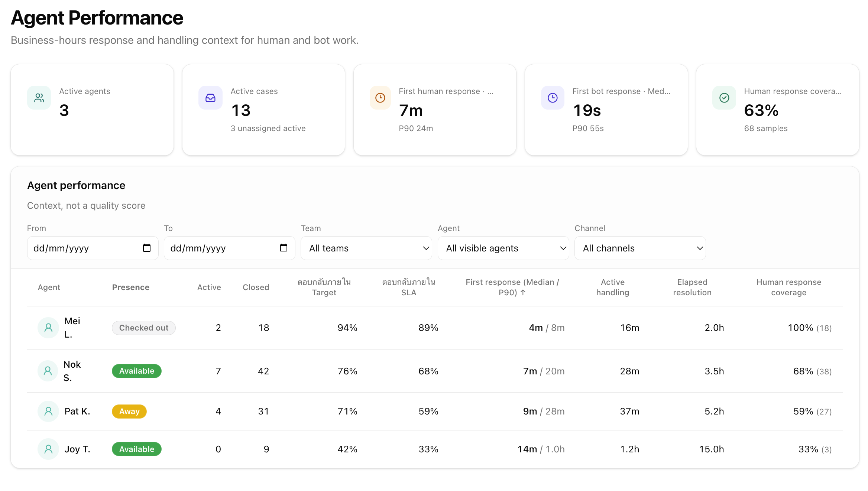The width and height of the screenshot is (868, 491).
Task: Click the Closed column header
Action: point(256,287)
